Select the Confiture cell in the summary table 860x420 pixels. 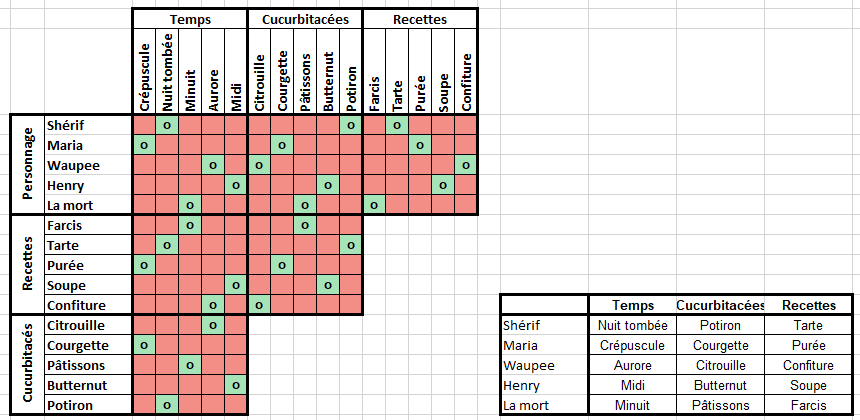809,365
